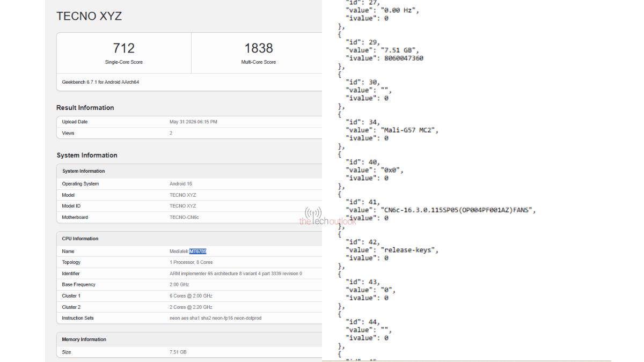Select the multi-core score 1838
This screenshot has height=362, width=644.
259,48
